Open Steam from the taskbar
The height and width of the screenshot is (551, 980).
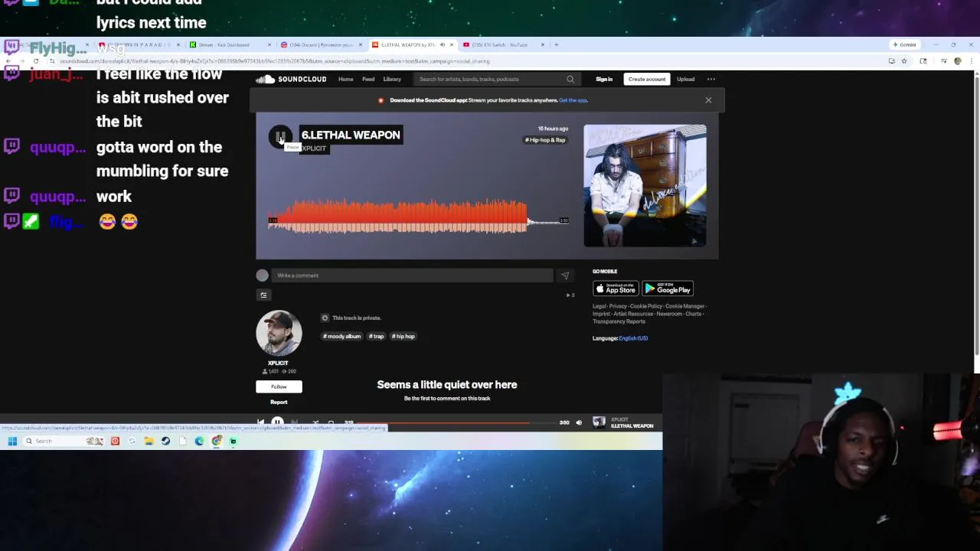pos(165,441)
